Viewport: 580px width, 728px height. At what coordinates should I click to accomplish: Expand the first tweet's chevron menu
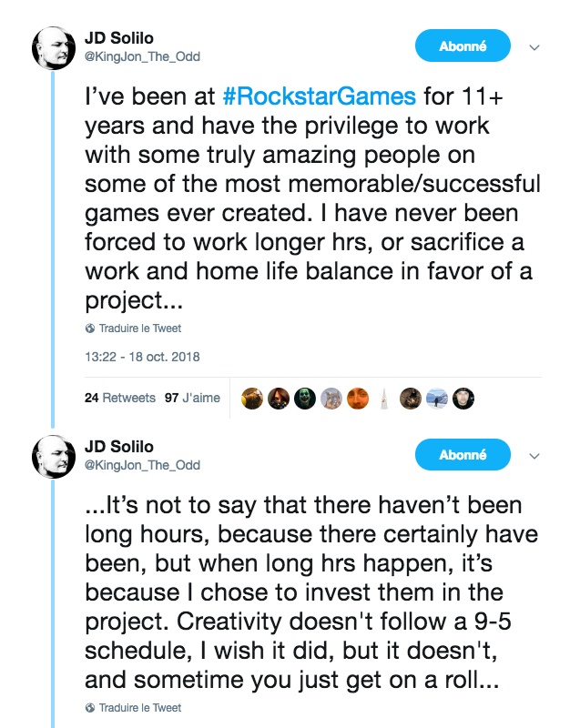pyautogui.click(x=534, y=46)
